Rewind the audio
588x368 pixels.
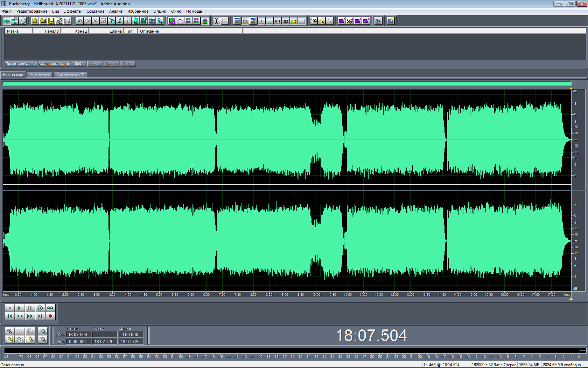tap(20, 316)
